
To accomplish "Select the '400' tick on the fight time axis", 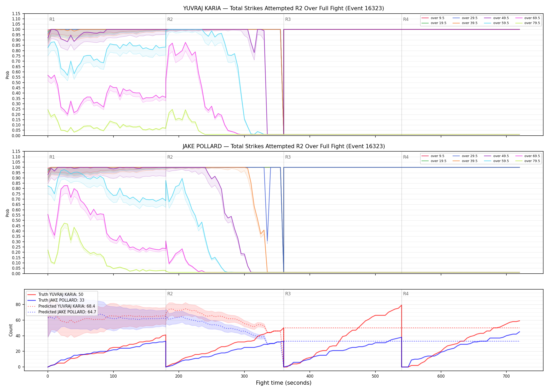I will click(x=310, y=376).
